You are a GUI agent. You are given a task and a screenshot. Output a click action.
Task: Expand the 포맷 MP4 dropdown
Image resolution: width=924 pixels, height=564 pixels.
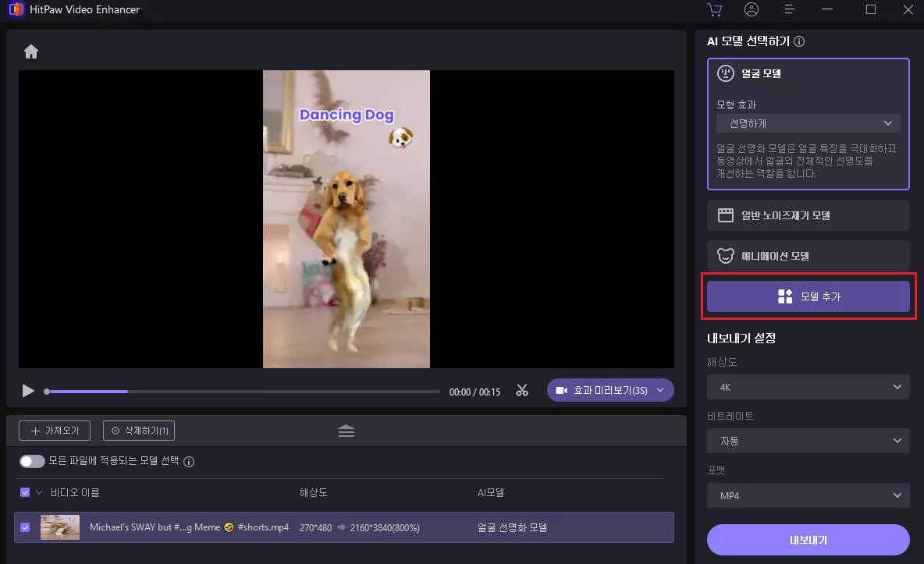point(808,495)
